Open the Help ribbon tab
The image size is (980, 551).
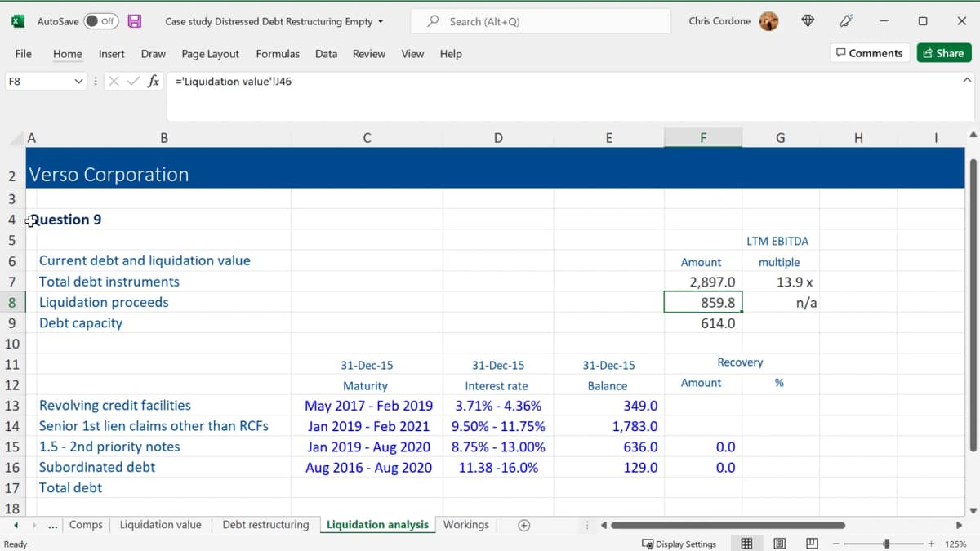coord(451,54)
